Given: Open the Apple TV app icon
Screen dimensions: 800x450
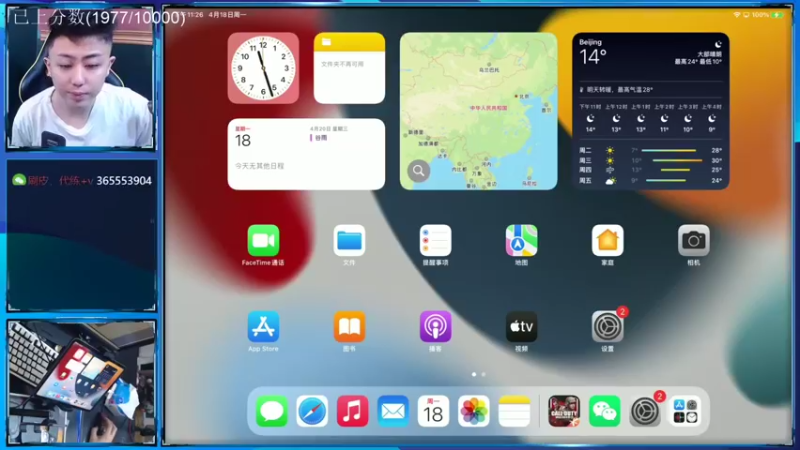Looking at the screenshot, I should 521,327.
